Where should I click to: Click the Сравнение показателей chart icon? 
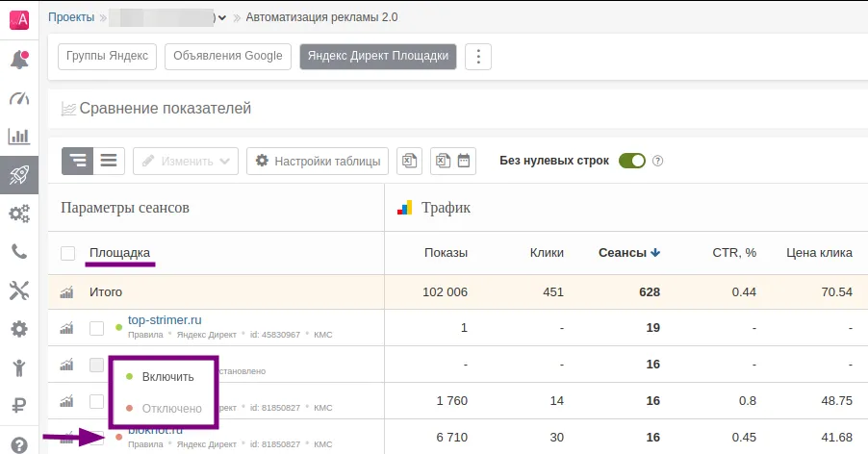pyautogui.click(x=68, y=109)
